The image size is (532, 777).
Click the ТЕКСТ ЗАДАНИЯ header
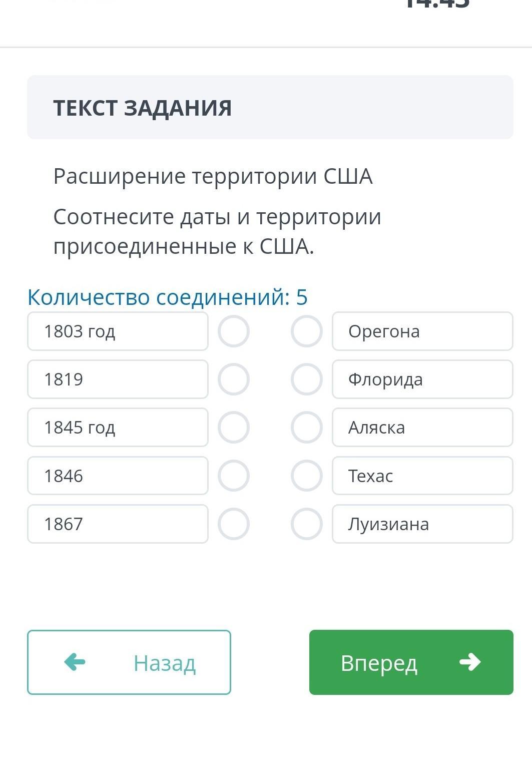142,108
